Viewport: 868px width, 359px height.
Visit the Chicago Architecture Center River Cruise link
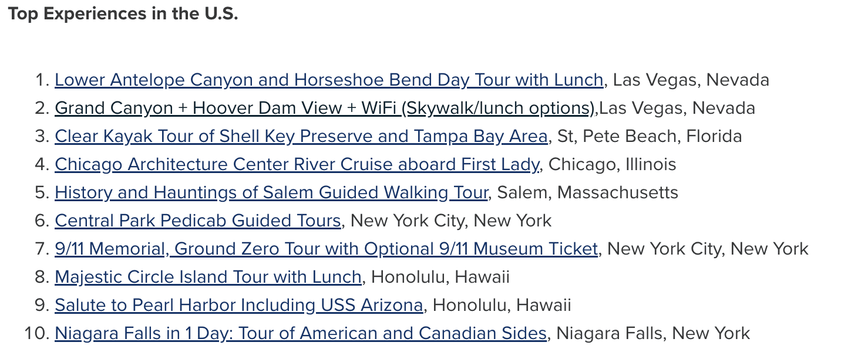click(297, 164)
